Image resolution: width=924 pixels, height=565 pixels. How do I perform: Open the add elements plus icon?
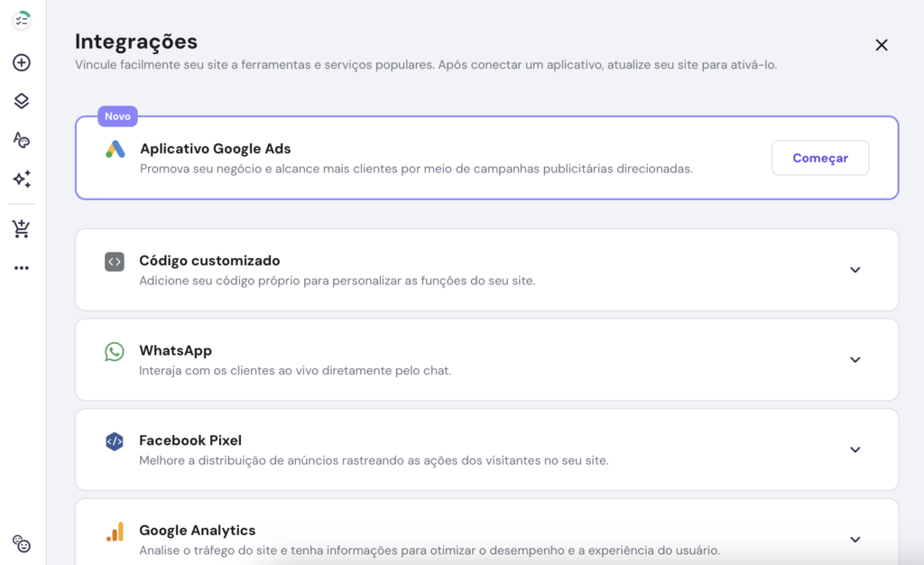click(x=22, y=62)
